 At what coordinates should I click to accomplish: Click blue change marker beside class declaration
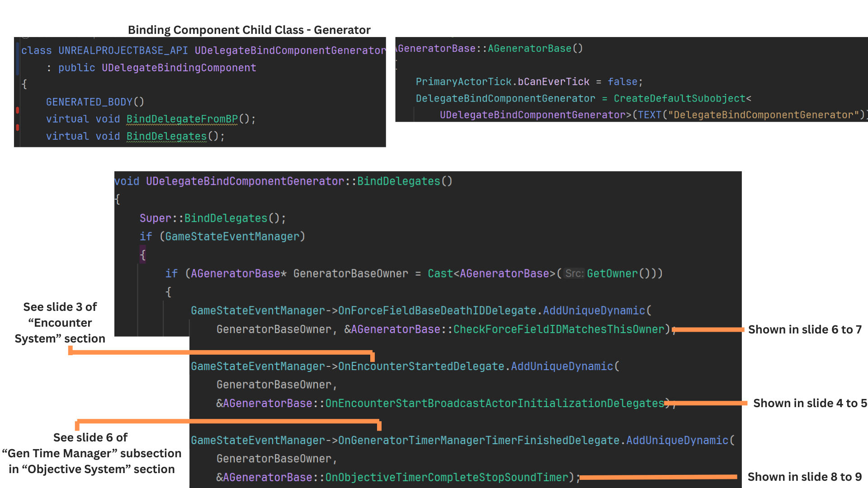[17, 56]
